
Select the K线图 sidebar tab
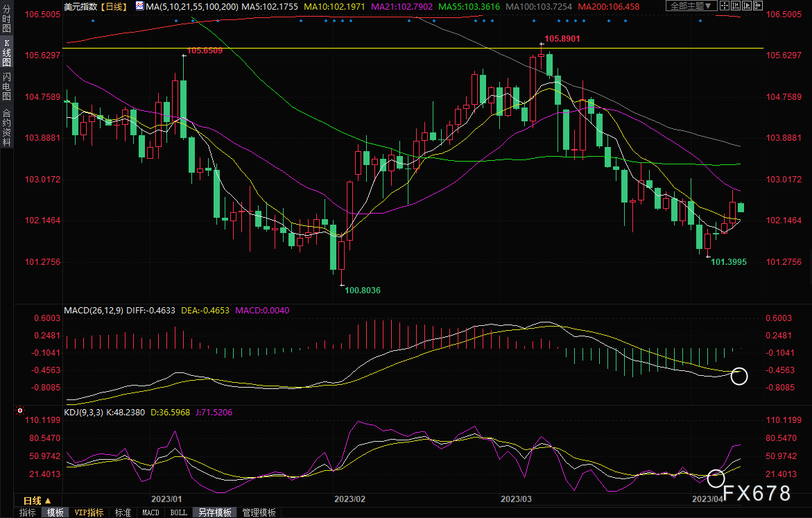click(6, 53)
